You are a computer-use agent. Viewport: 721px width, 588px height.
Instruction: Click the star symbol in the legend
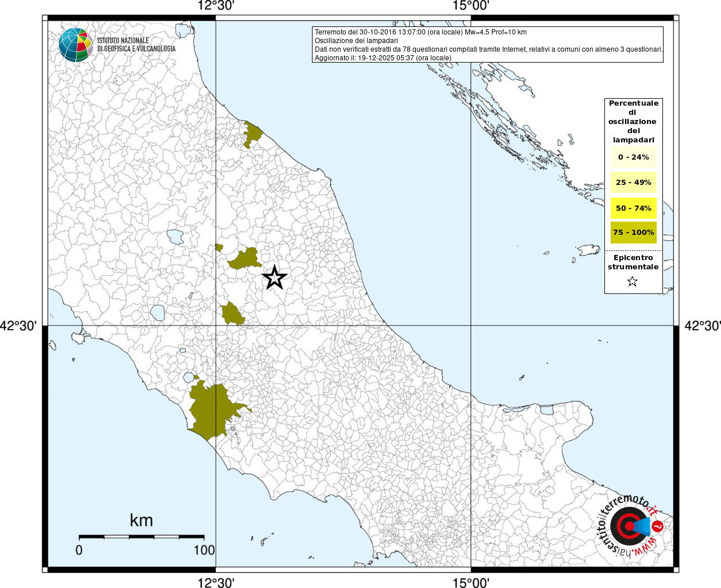tap(633, 281)
